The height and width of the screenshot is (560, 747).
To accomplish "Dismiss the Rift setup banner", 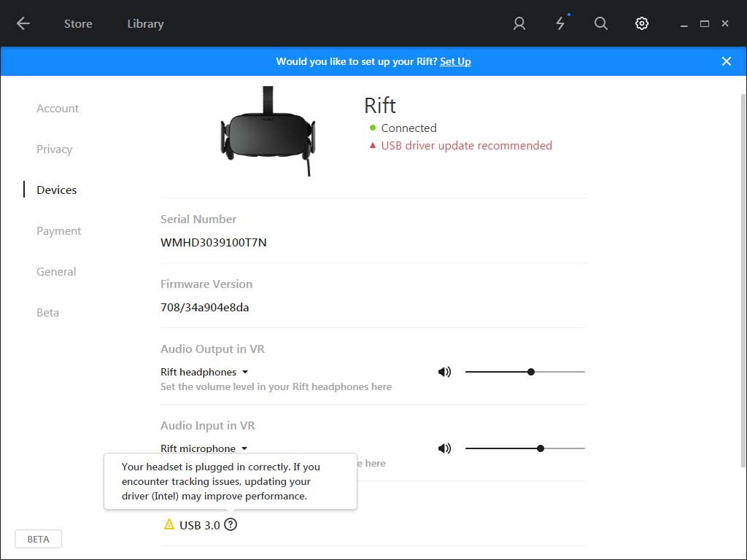I will (726, 61).
